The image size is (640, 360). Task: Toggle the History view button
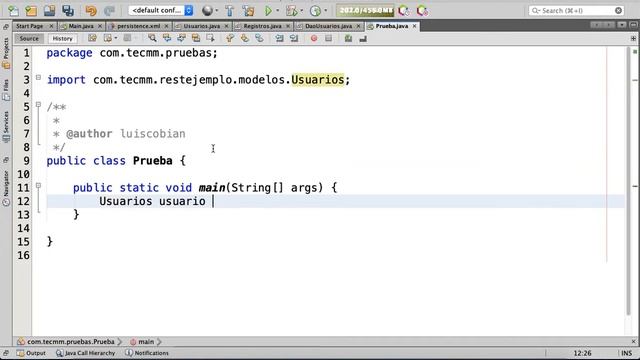(x=62, y=38)
